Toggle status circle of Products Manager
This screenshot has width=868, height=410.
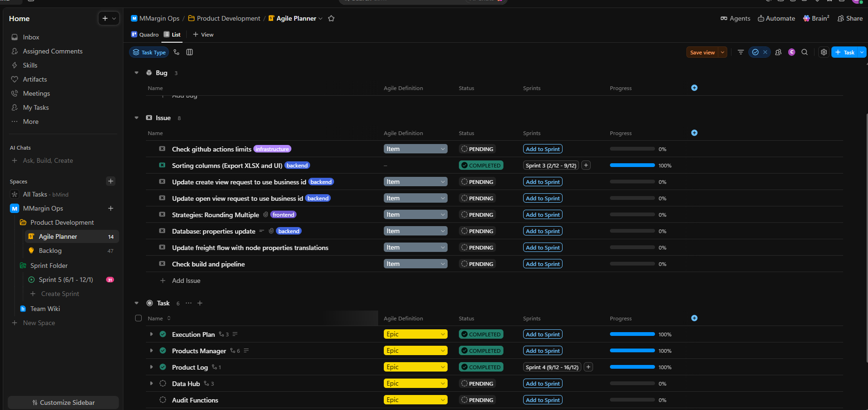163,350
